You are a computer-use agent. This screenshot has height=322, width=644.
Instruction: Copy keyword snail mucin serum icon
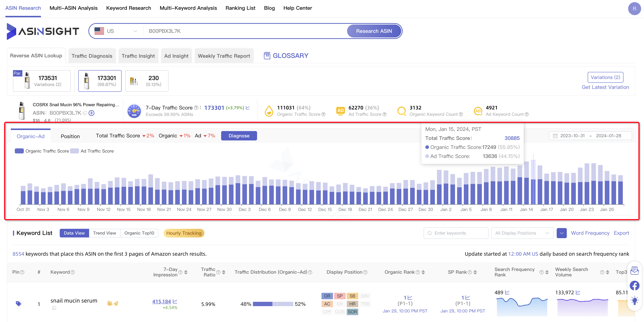(x=54, y=308)
